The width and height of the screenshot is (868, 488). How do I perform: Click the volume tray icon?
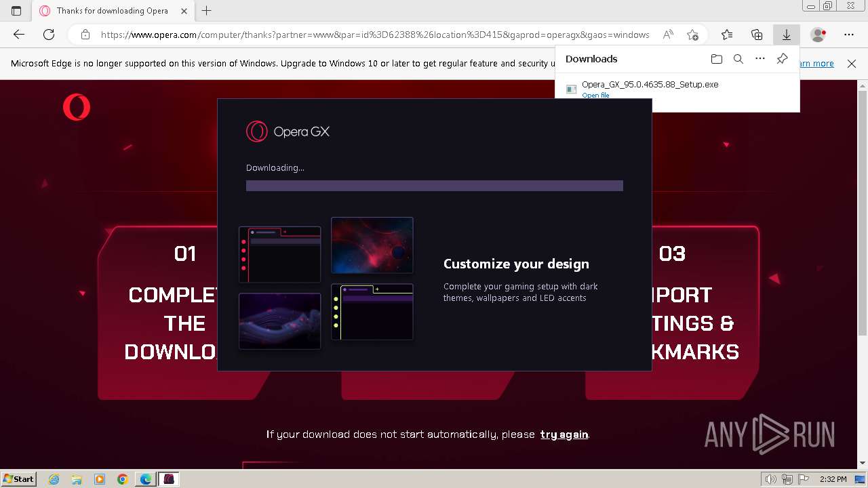[x=771, y=479]
